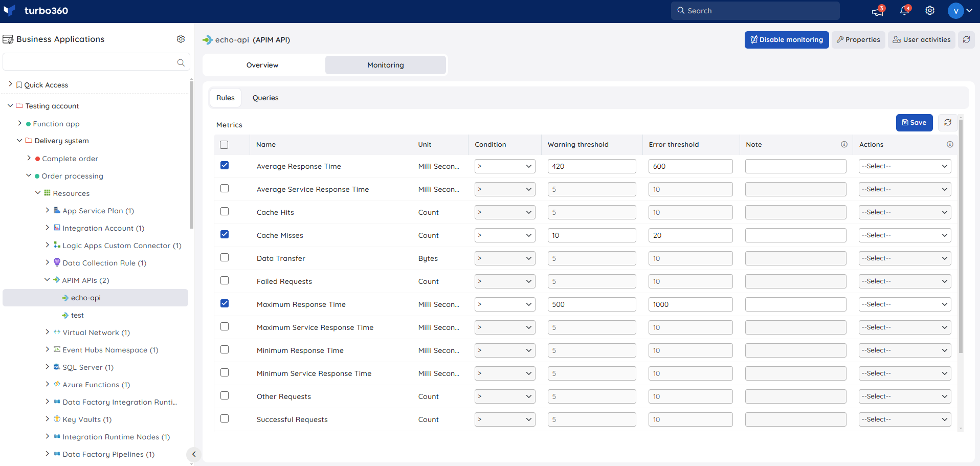Click the turbo360 logo icon
980x466 pixels.
[9, 10]
